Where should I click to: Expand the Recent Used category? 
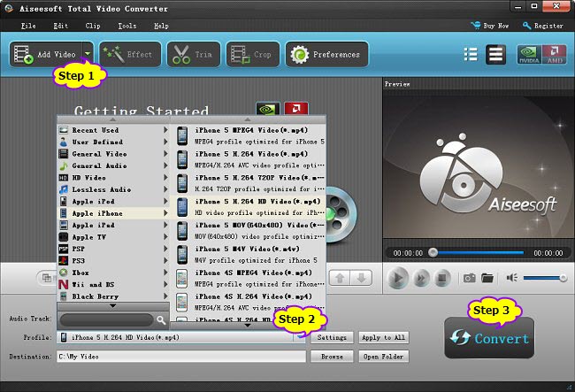(113, 130)
